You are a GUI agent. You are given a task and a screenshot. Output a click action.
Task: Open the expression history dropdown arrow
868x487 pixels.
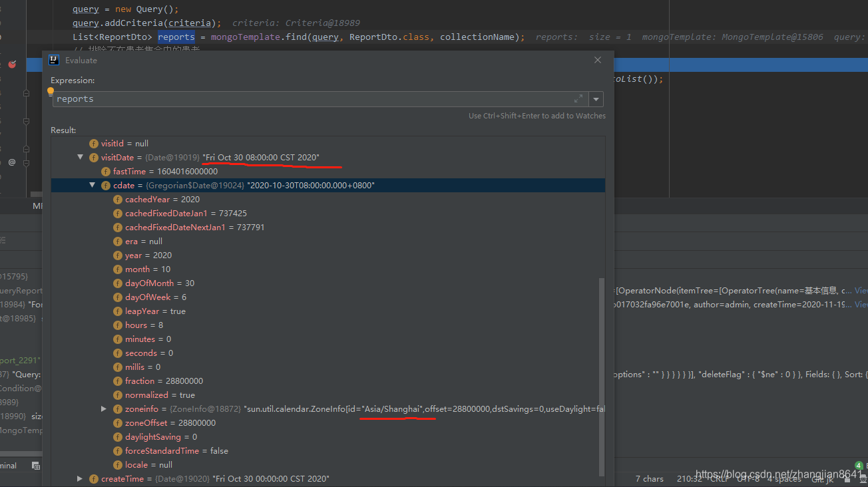coord(596,99)
